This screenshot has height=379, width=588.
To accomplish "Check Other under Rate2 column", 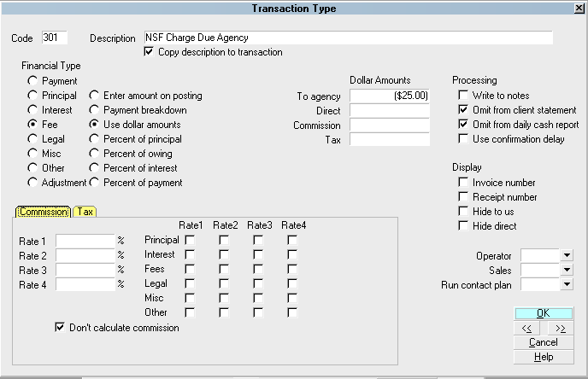I will tap(224, 312).
